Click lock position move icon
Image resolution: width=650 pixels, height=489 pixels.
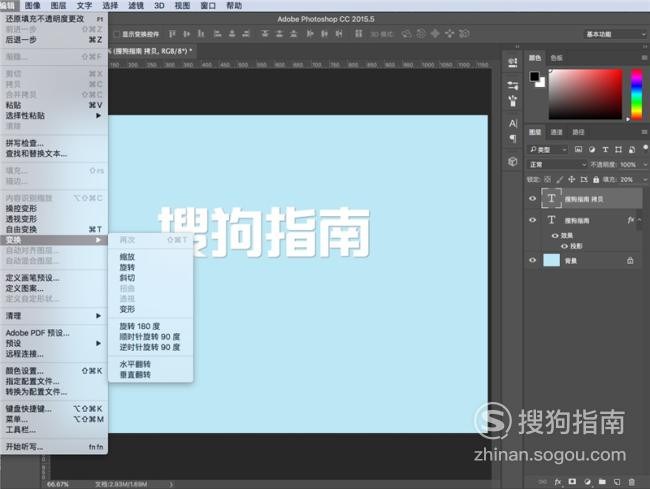click(x=572, y=179)
